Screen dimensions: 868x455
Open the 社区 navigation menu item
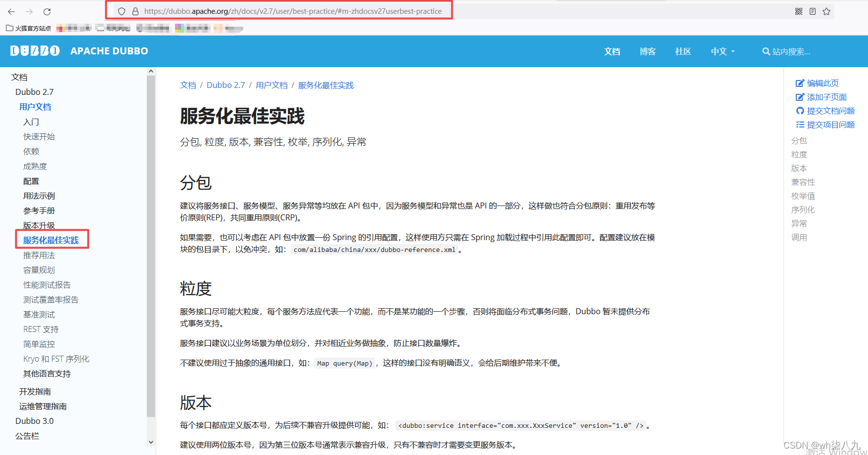click(x=683, y=51)
